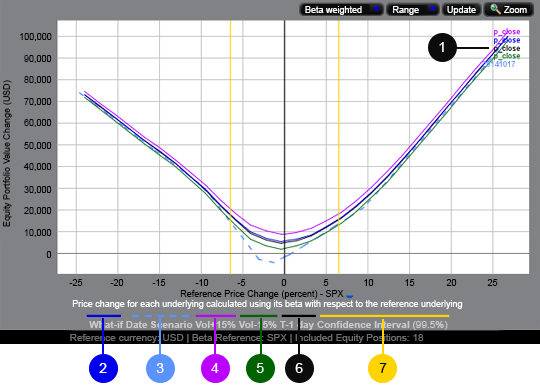Click the magnifier icon on Zoom
This screenshot has width=540, height=390.
[x=495, y=9]
